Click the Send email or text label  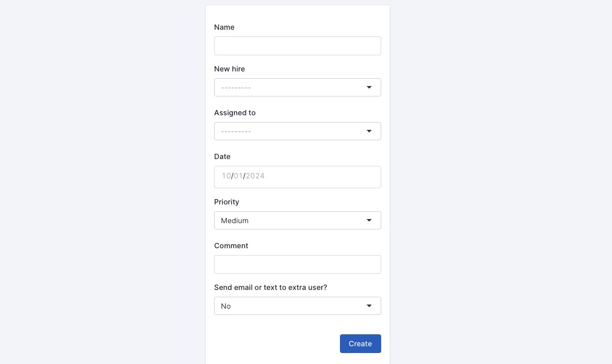point(270,287)
